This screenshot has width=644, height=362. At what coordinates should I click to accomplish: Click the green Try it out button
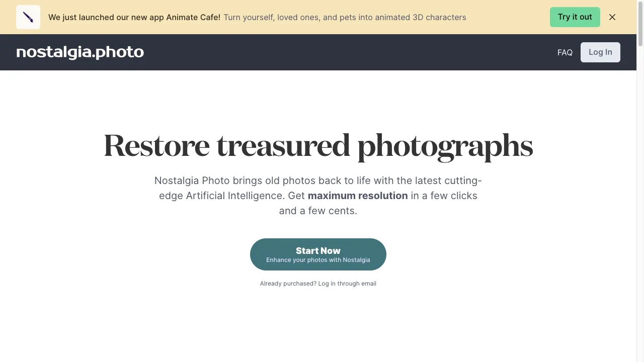575,17
